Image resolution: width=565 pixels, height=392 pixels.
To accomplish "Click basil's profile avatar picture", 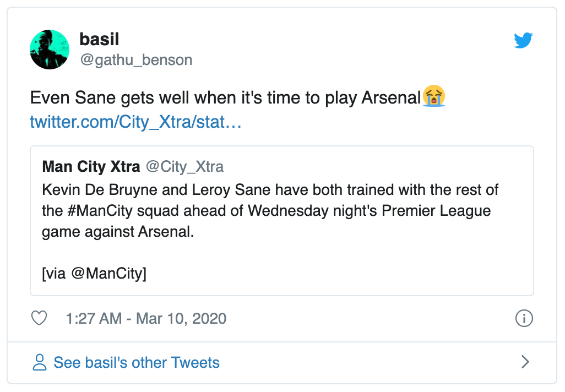I will (49, 49).
